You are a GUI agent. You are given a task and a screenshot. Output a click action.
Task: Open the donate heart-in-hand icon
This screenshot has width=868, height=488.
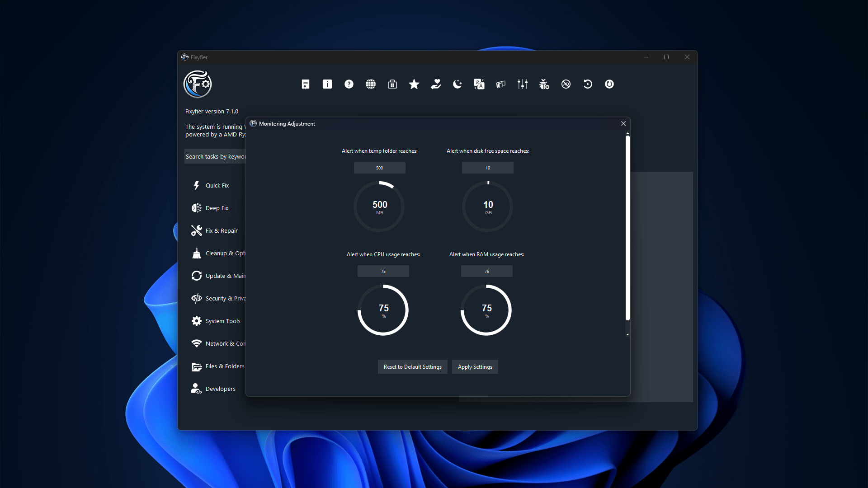coord(435,84)
